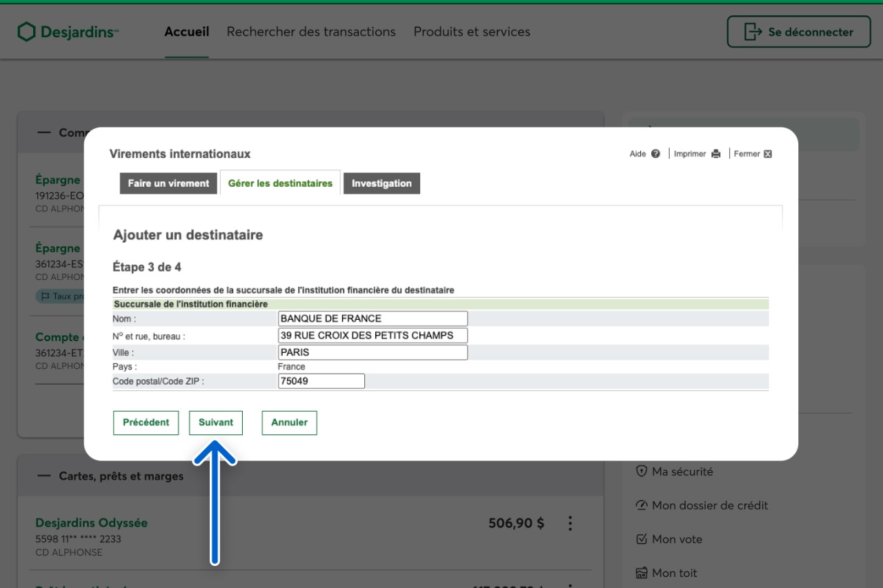Viewport: 883px width, 588px height.
Task: Switch to the Faire un virement tab
Action: (168, 183)
